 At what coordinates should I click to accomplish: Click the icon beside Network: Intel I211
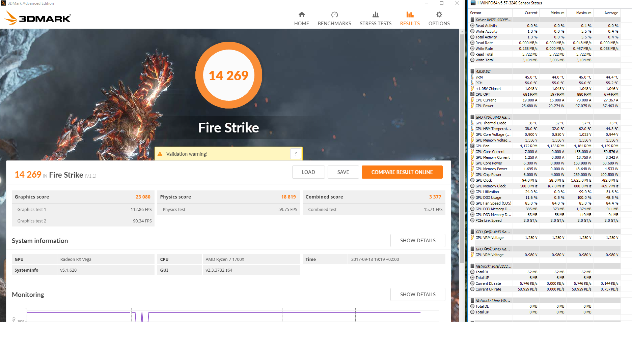coord(472,266)
